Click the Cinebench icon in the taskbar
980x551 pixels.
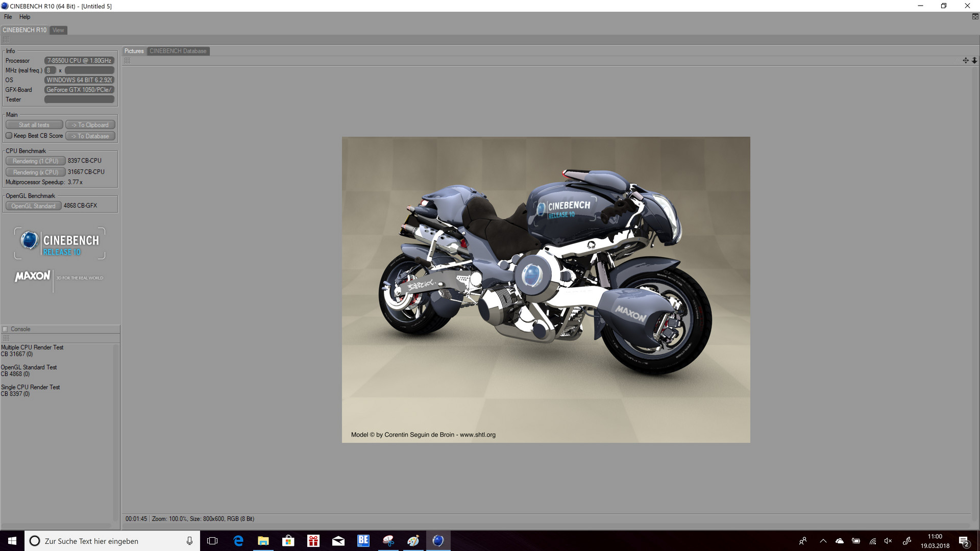[438, 541]
